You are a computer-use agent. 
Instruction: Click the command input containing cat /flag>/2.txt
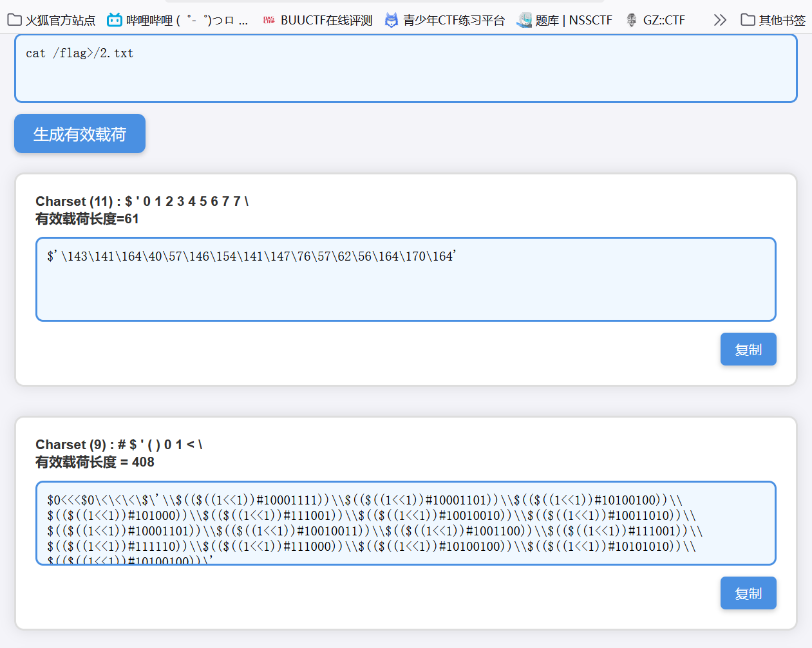click(x=406, y=68)
